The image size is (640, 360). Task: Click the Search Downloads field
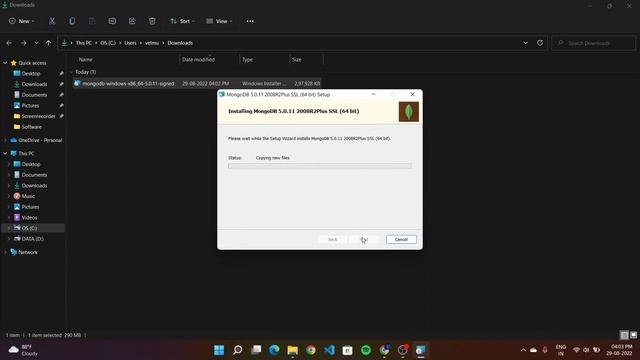594,43
